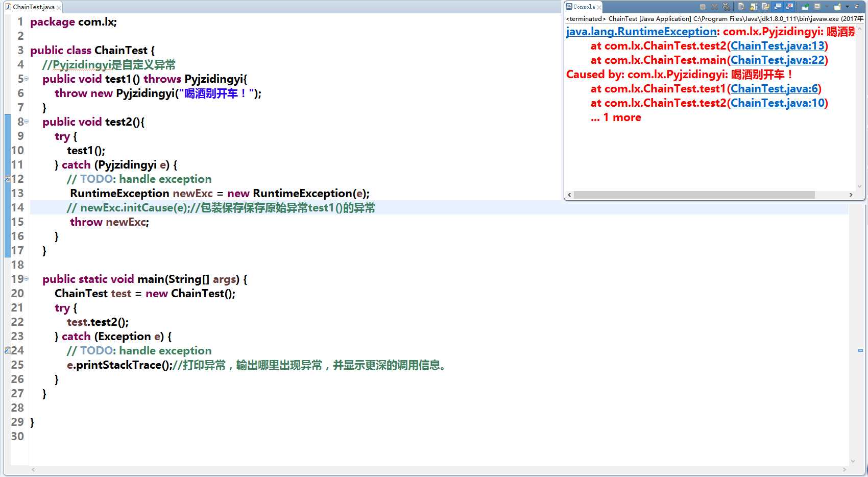Click Console view restore/minimize icon
Screen dimensions: 868x477
click(857, 7)
